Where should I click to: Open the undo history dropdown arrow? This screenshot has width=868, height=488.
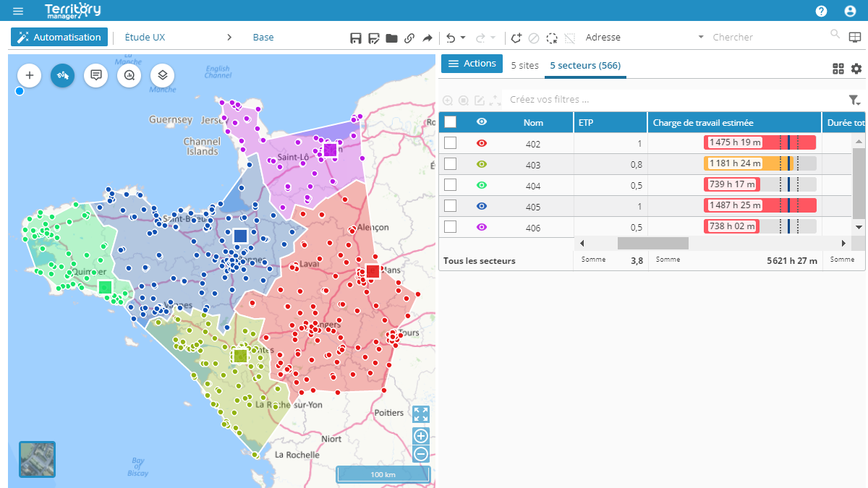pyautogui.click(x=463, y=38)
